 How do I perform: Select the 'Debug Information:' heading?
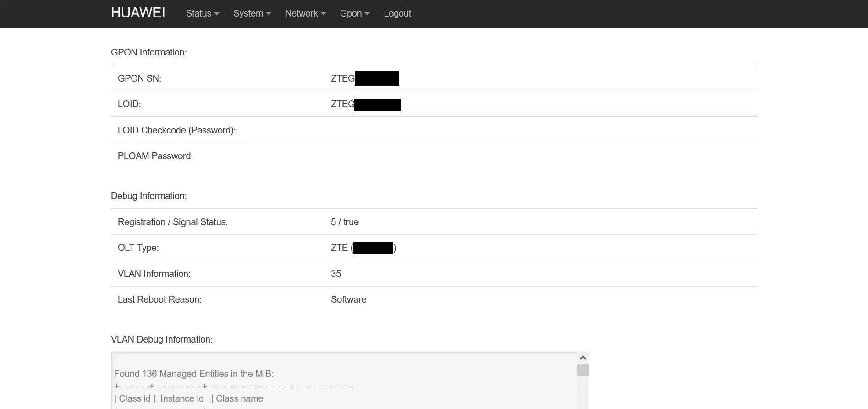point(149,196)
